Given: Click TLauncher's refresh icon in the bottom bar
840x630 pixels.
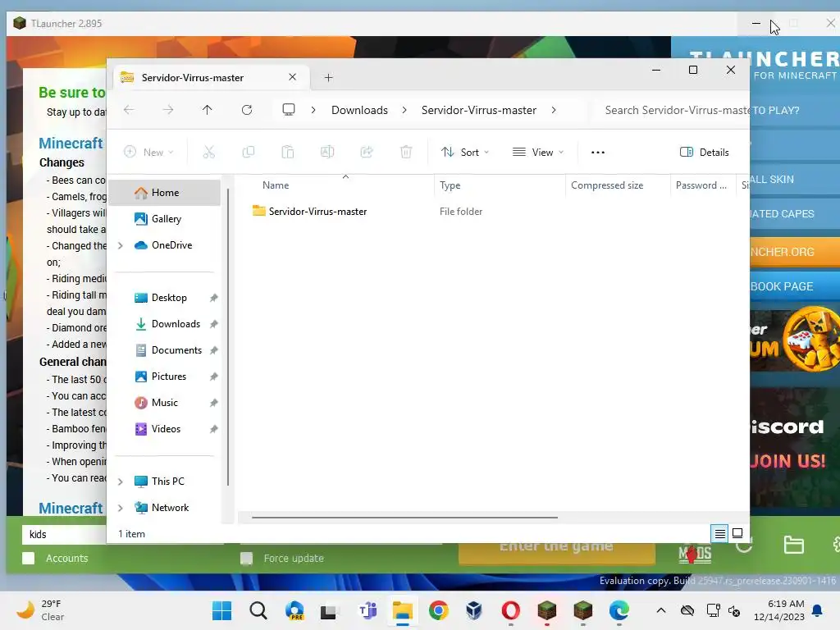Looking at the screenshot, I should pyautogui.click(x=745, y=546).
